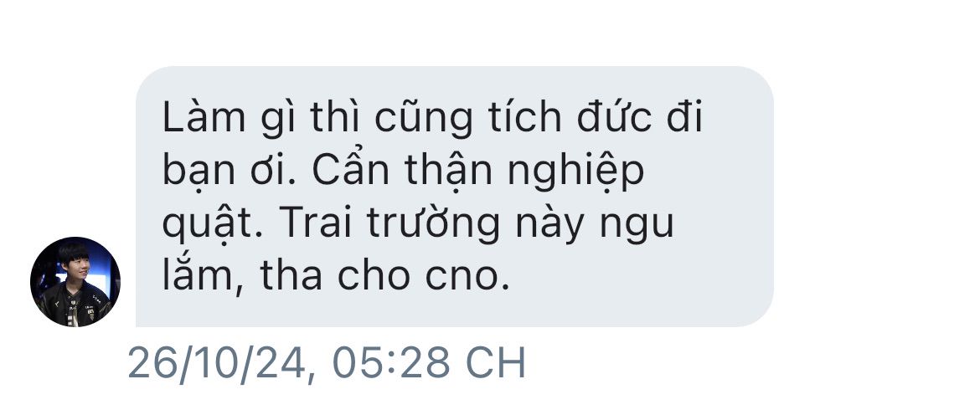Image resolution: width=980 pixels, height=415 pixels.
Task: Click the message line starting "Làm gì thì"
Action: pos(432,119)
